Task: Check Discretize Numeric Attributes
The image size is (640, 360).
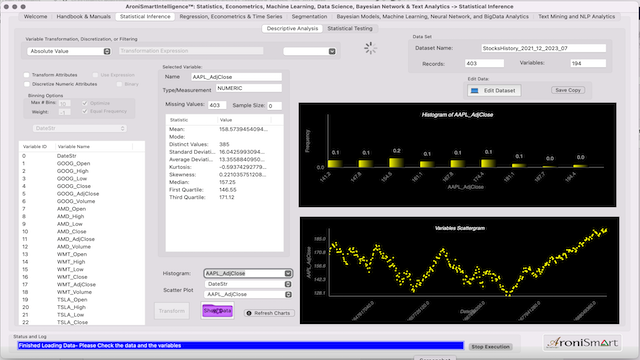Action: 27,84
